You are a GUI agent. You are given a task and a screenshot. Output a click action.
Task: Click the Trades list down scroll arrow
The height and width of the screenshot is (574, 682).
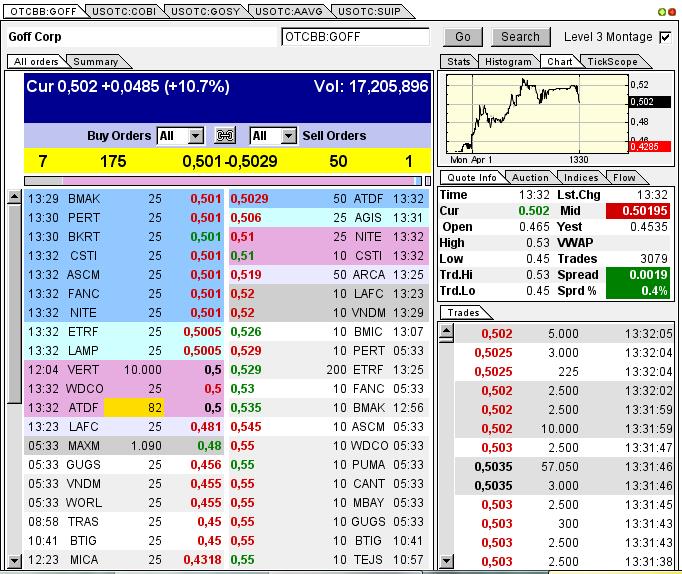pyautogui.click(x=446, y=561)
